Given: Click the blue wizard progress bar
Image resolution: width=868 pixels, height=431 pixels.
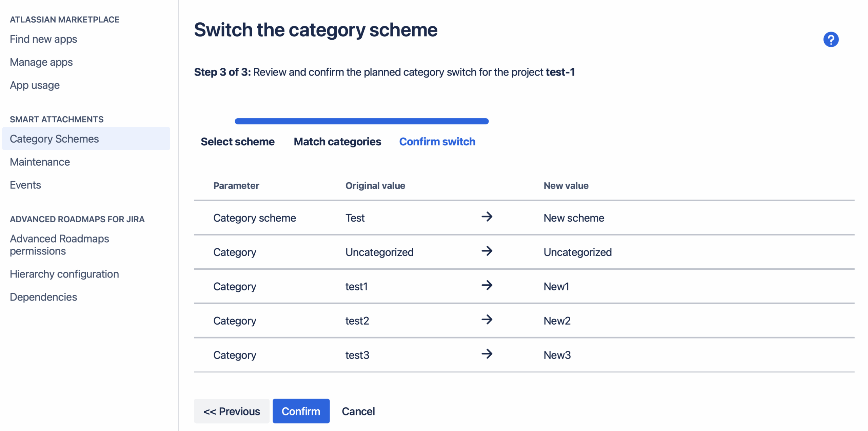Looking at the screenshot, I should tap(361, 121).
